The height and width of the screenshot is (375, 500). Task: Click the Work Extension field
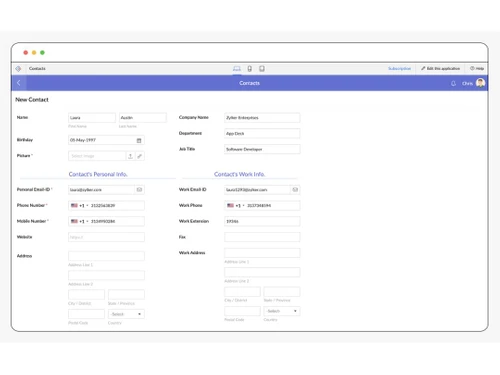coord(262,221)
